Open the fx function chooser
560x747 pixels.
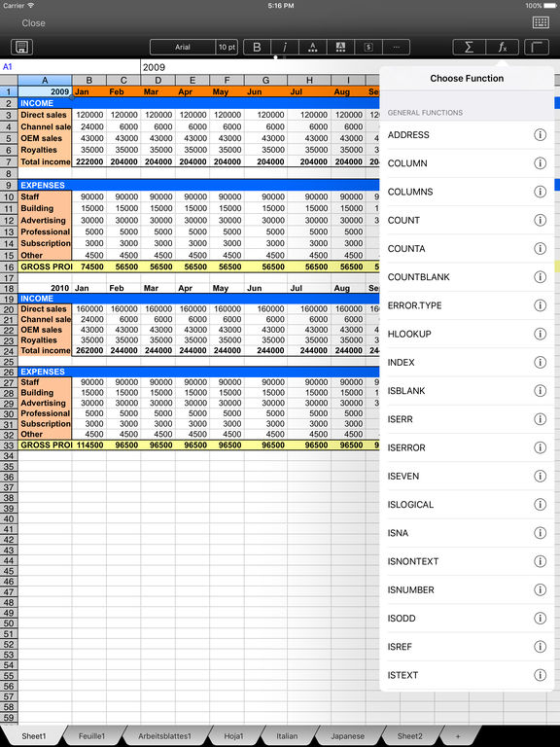click(503, 47)
